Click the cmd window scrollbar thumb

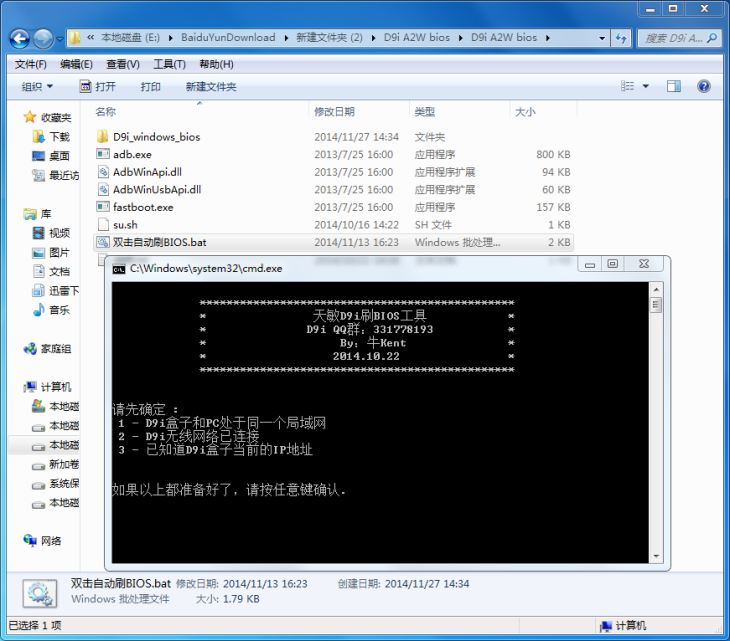(x=656, y=305)
